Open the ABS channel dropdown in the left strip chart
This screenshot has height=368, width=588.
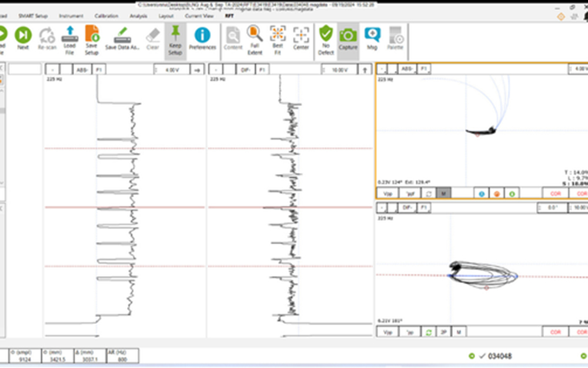pos(81,69)
